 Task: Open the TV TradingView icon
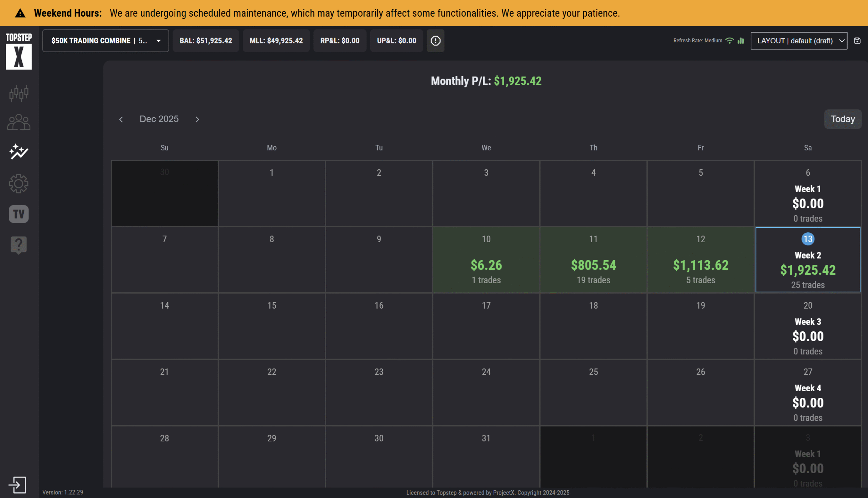[19, 214]
